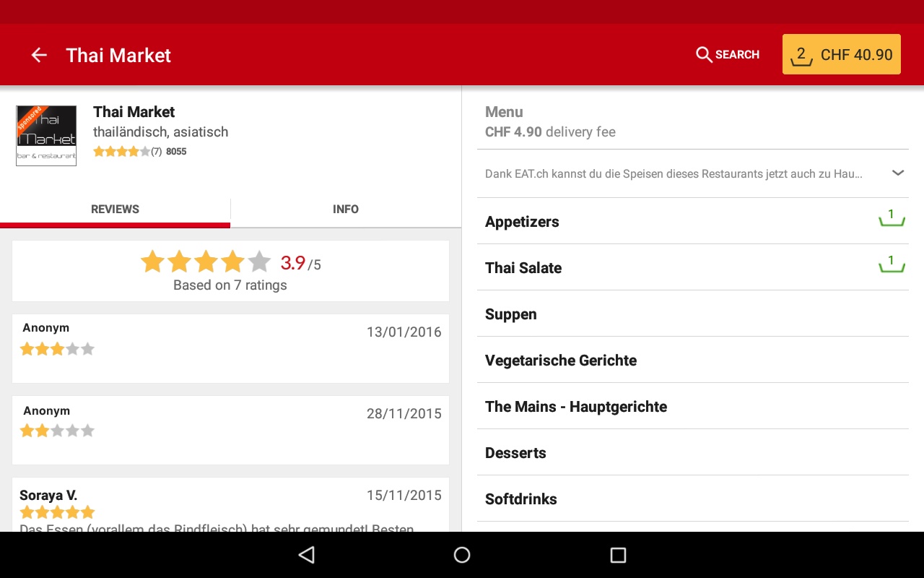
Task: Tap the three-star rating in first Anonym review
Action: tap(58, 349)
